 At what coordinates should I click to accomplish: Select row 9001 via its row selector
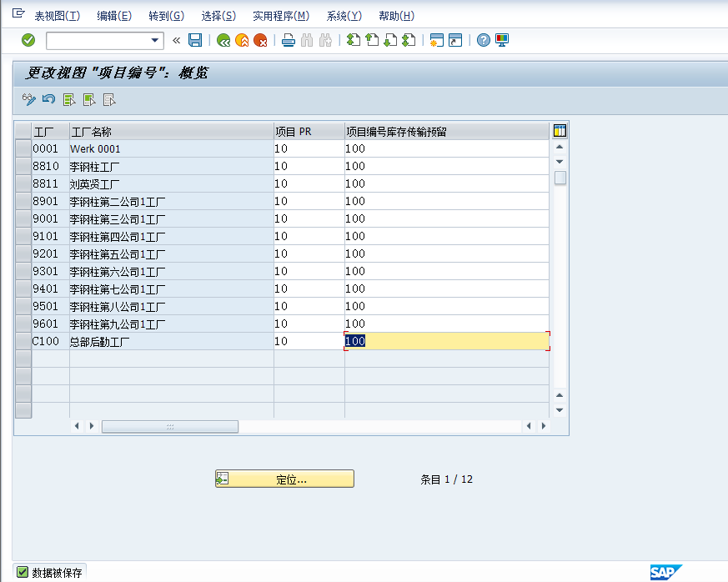point(23,219)
